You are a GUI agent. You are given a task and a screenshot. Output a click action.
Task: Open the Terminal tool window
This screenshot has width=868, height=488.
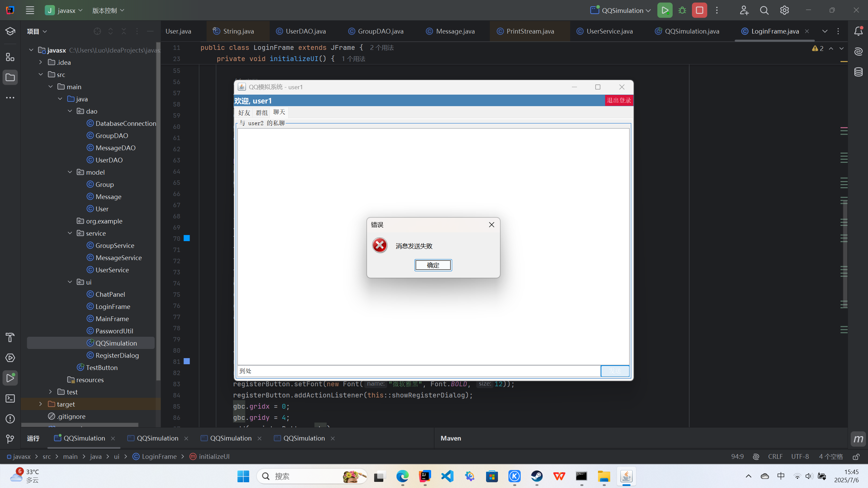pyautogui.click(x=10, y=398)
